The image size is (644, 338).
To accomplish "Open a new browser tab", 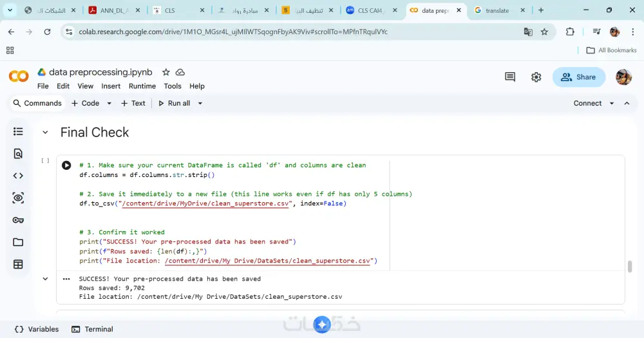I will click(x=541, y=10).
